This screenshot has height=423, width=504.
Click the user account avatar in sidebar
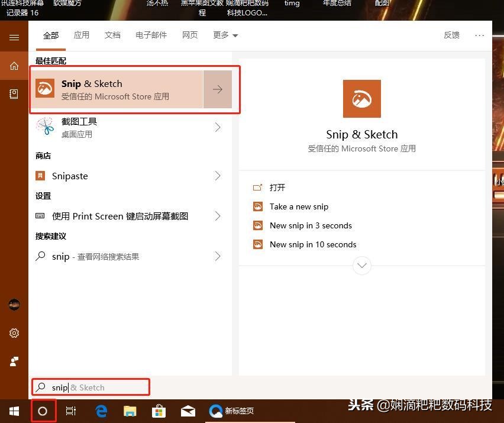[x=14, y=305]
